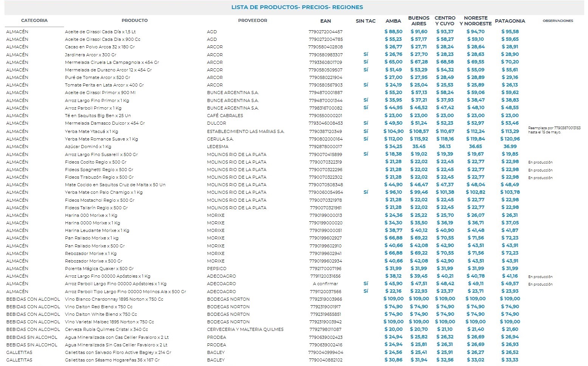The image size is (588, 366).
Task: Select the OBSERVACIONES column header
Action: click(x=558, y=21)
